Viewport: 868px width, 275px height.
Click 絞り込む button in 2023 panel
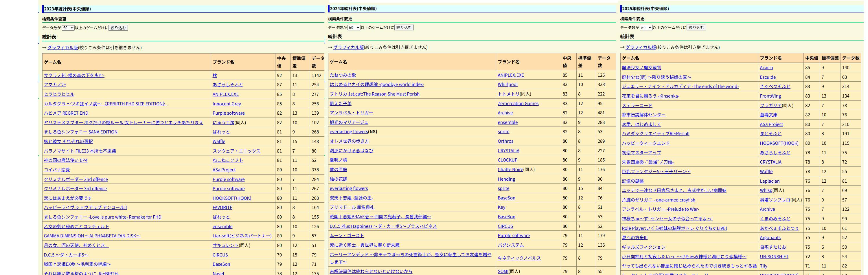coord(118,28)
